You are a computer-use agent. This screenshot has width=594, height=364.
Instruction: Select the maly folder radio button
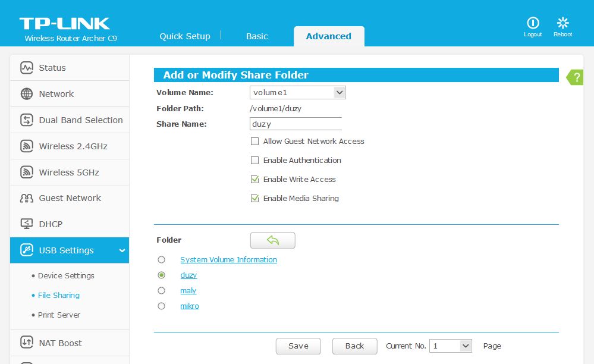click(161, 290)
